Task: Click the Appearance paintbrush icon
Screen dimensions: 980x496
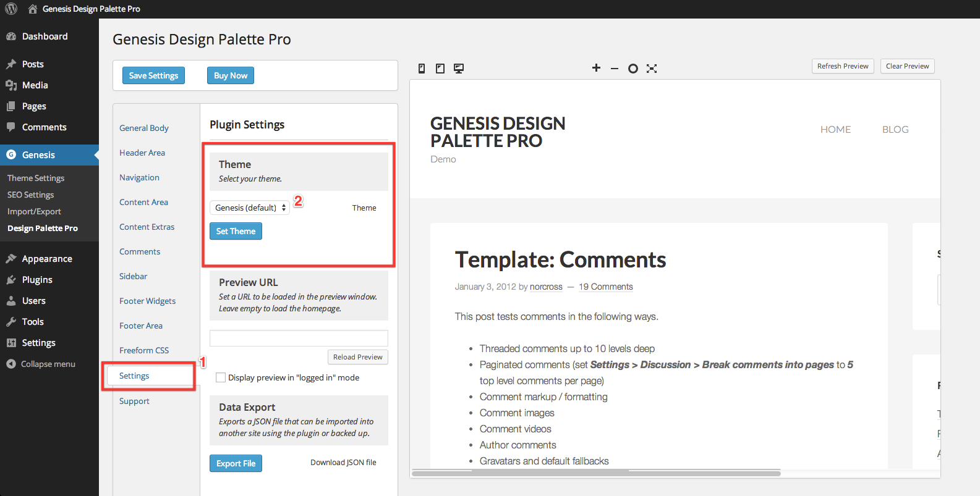Action: pos(11,259)
